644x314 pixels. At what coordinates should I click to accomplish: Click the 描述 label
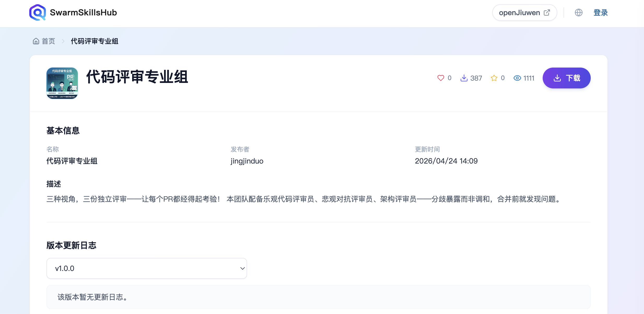click(54, 184)
